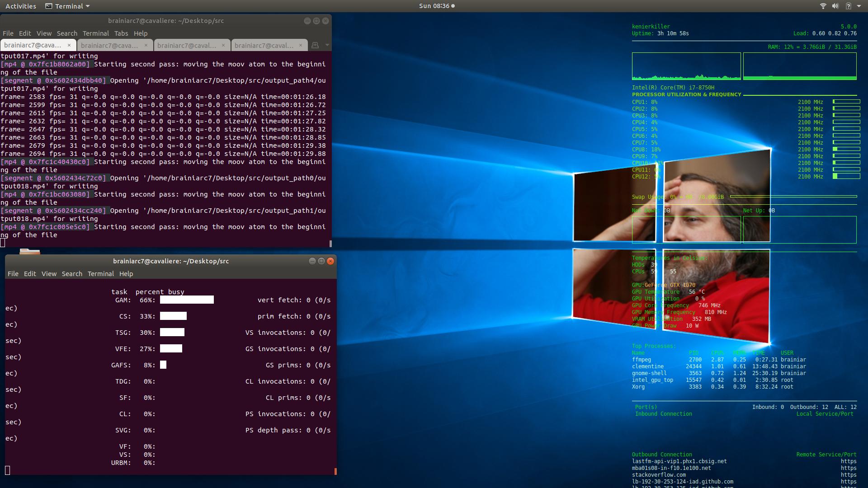This screenshot has width=868, height=488.
Task: Click the new tab icon beside terminal tabs
Action: point(315,45)
